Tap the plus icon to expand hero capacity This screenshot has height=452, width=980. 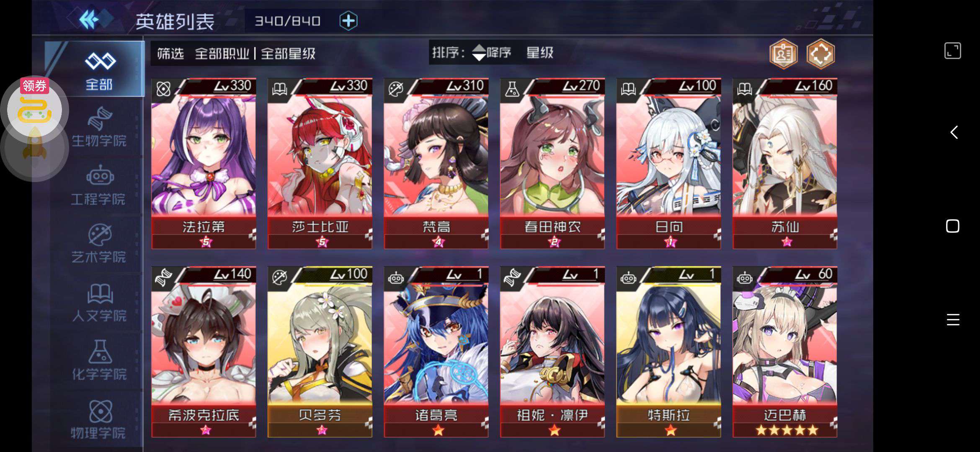click(x=348, y=21)
